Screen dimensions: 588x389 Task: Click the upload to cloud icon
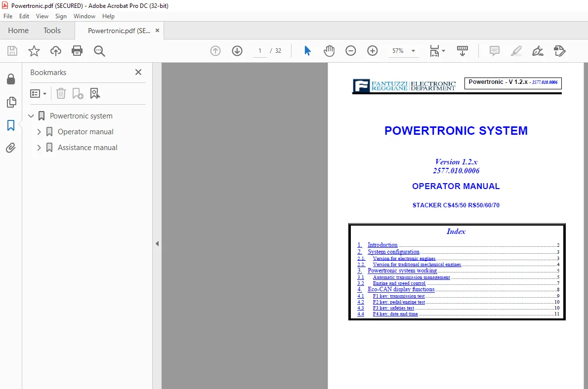56,51
